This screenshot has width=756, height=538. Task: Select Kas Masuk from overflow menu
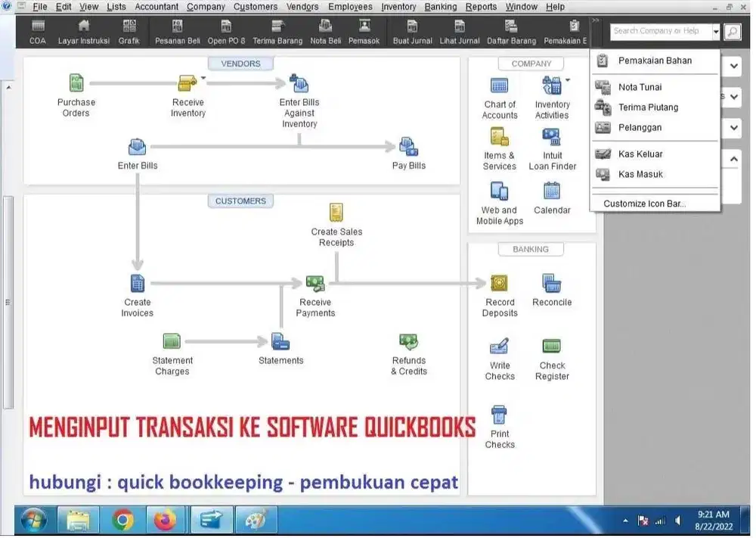(x=640, y=175)
